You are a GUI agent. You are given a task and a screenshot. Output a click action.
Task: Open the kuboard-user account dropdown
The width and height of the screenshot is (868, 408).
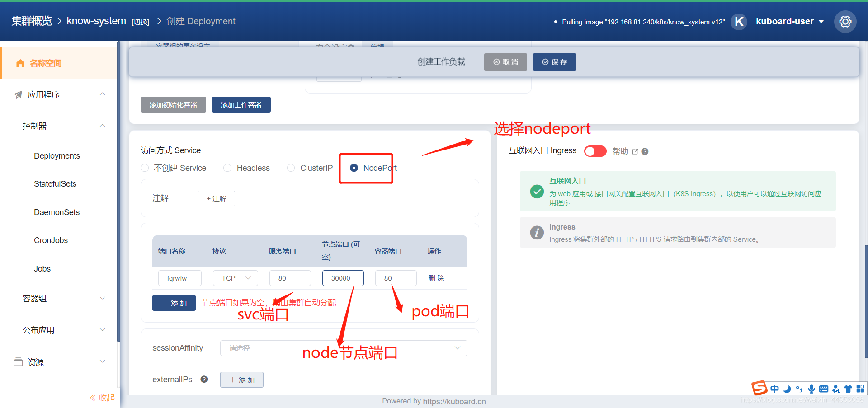[x=790, y=21]
